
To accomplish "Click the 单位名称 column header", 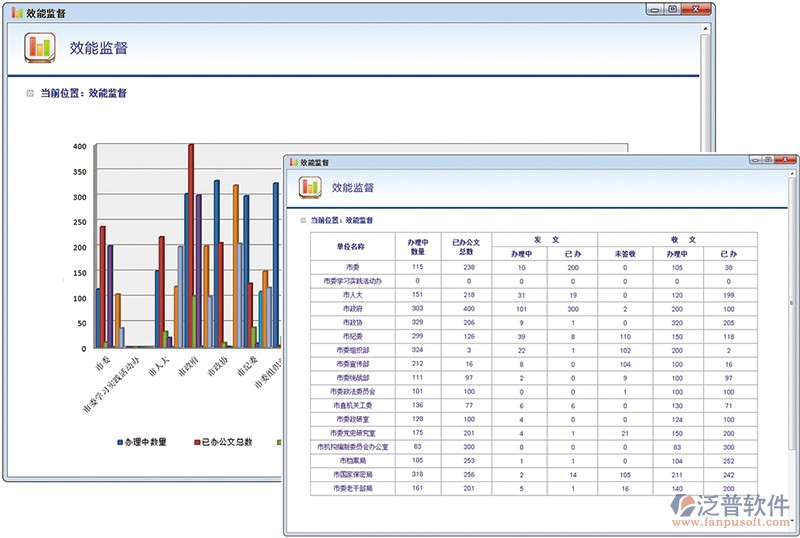I will (x=351, y=246).
